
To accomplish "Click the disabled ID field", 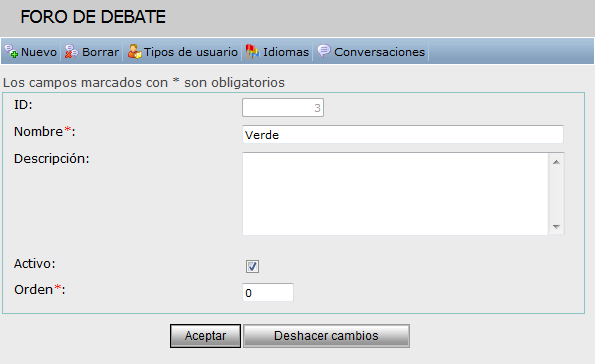I will (283, 108).
